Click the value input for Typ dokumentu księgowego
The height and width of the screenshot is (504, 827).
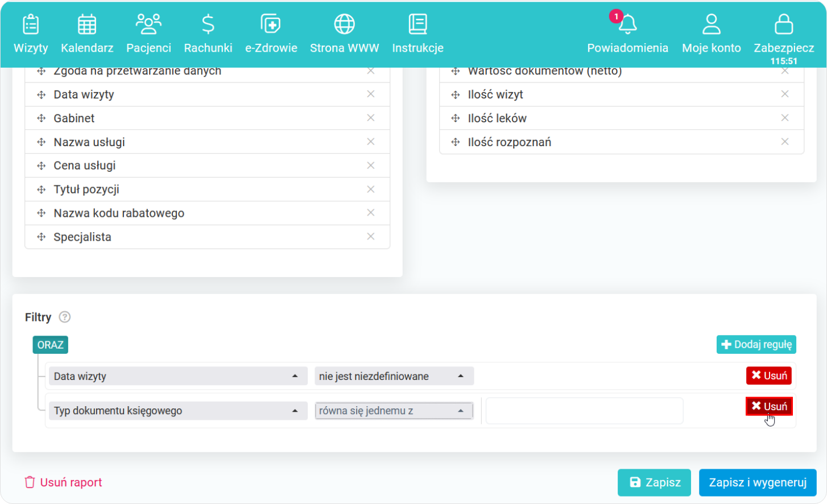584,411
